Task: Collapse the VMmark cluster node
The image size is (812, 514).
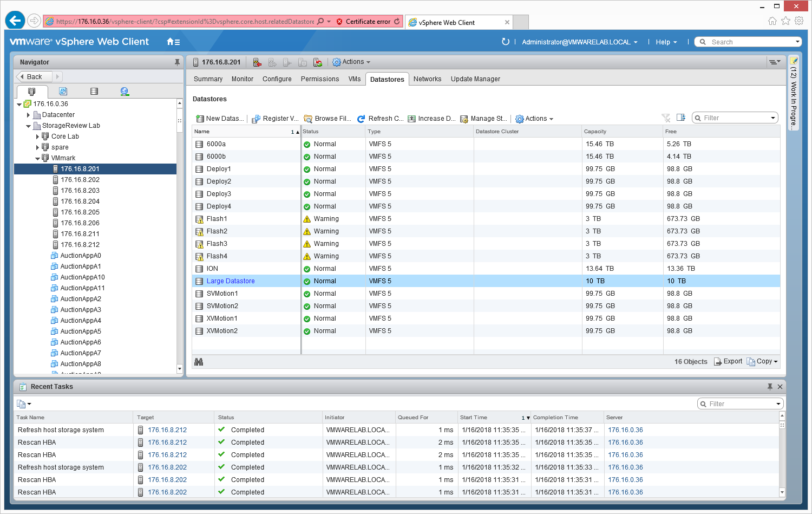Action: pyautogui.click(x=37, y=159)
